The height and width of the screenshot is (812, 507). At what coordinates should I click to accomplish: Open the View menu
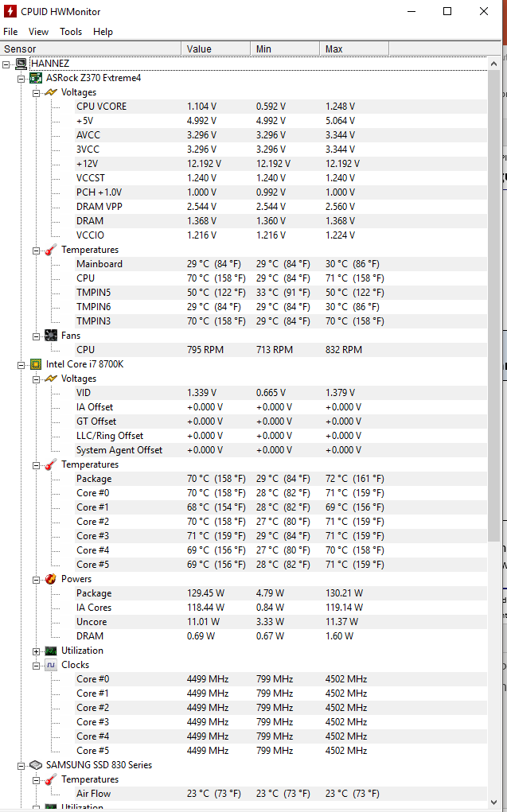coord(38,32)
